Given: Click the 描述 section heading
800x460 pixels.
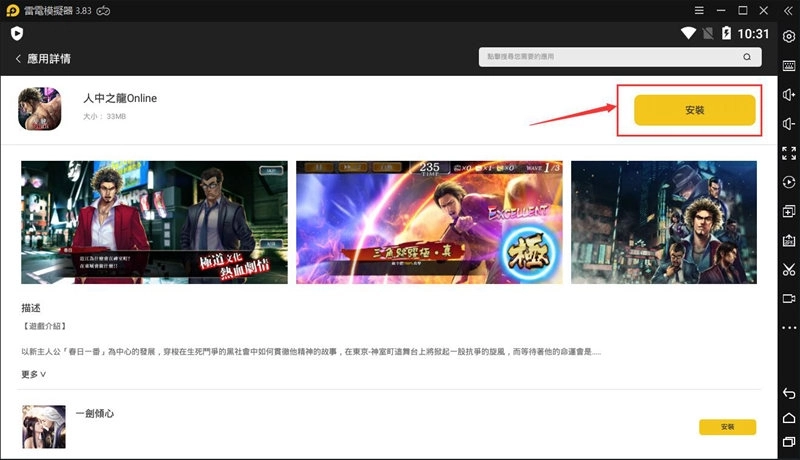Looking at the screenshot, I should pyautogui.click(x=31, y=308).
